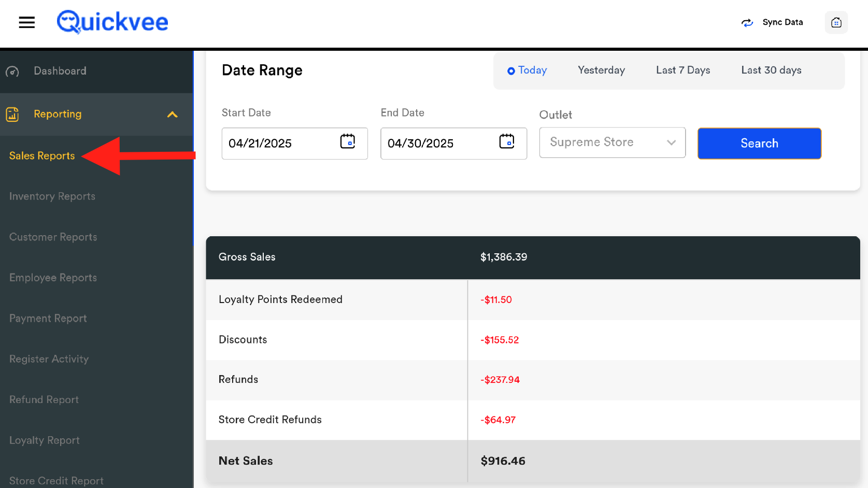
Task: Open the store icon in top-right corner
Action: [836, 23]
